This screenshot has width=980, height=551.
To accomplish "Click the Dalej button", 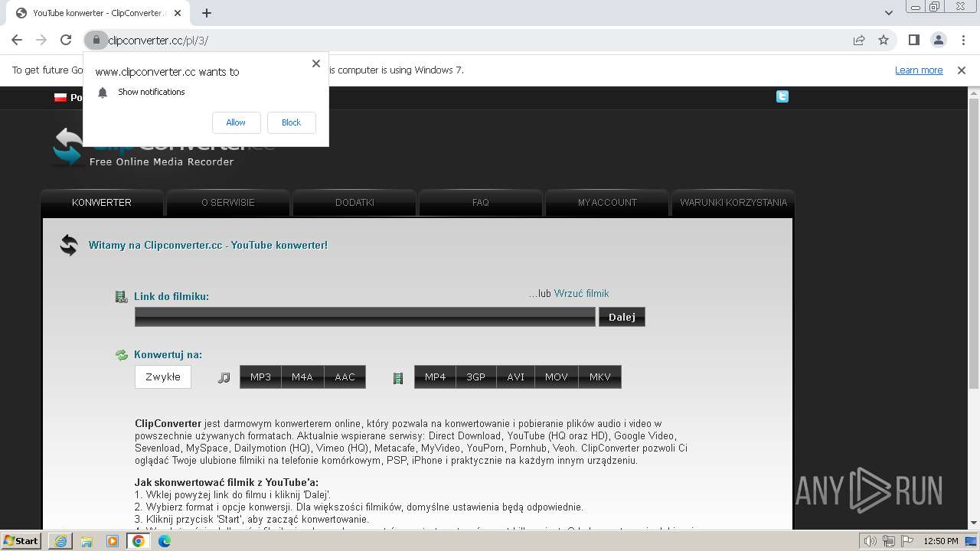I will pos(622,317).
